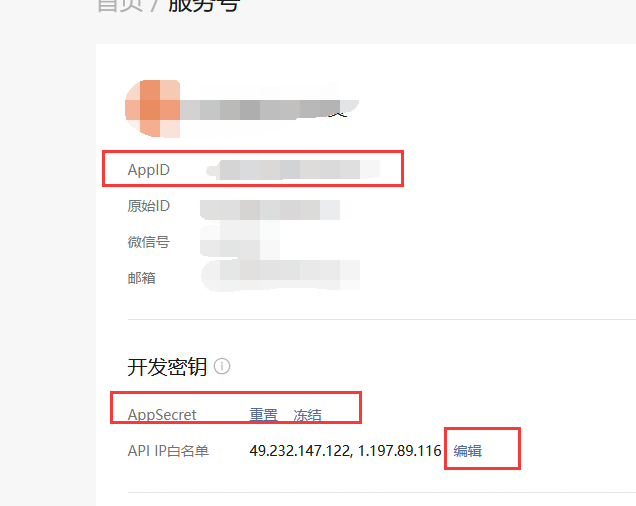
Task: Click the IP address 49.232.147.122
Action: tap(296, 451)
